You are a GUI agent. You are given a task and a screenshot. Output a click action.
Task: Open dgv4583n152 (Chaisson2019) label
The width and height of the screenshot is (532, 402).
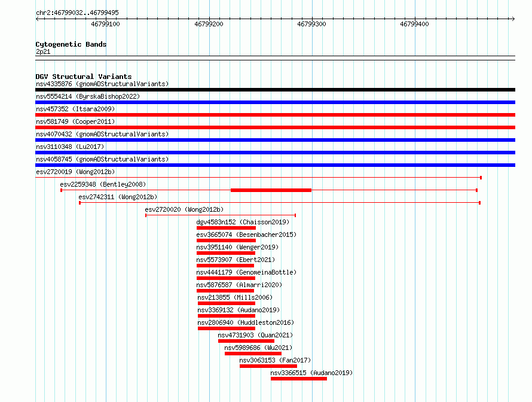pos(243,222)
